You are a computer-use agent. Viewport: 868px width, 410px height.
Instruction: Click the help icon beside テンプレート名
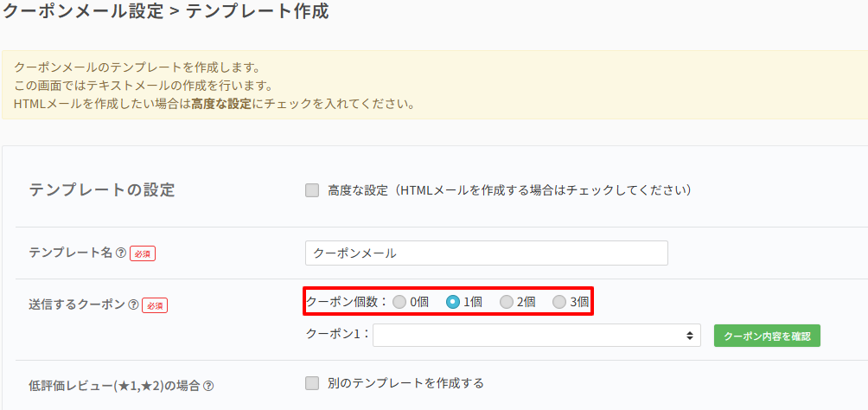point(121,253)
